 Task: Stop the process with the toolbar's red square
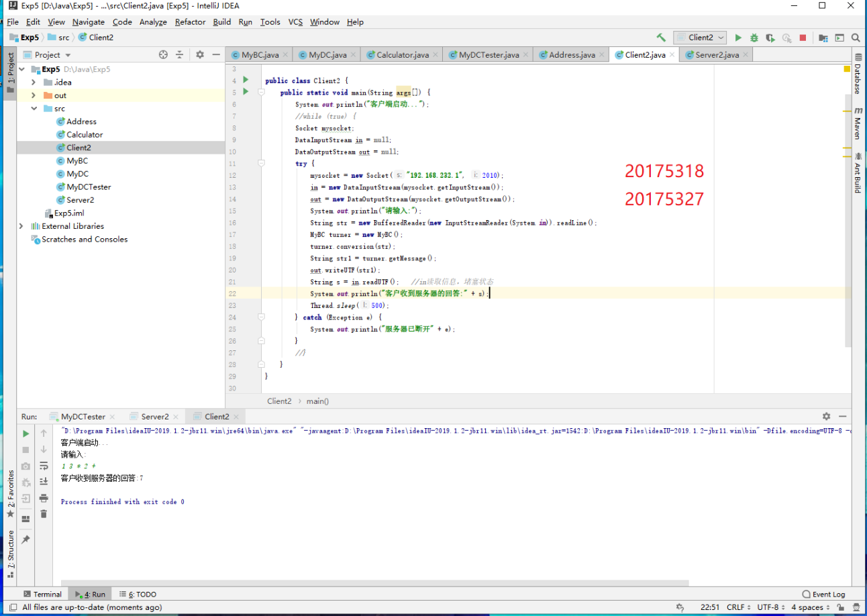pyautogui.click(x=803, y=38)
